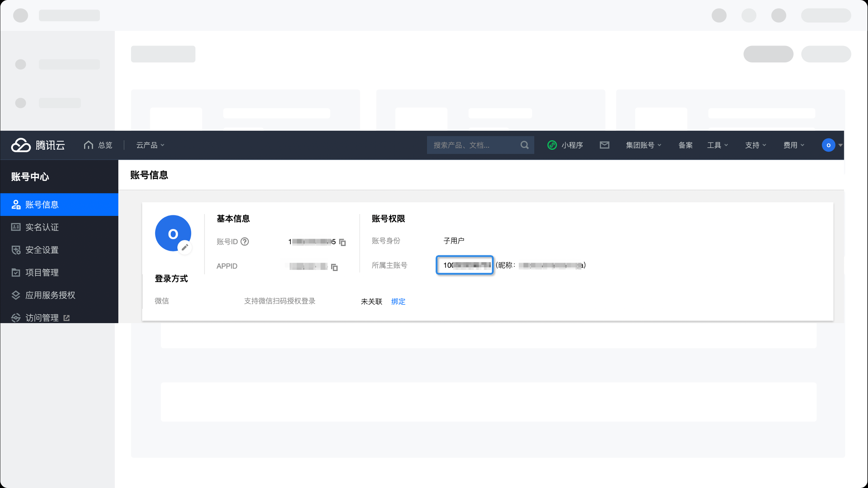Expand the 费用 dropdown

point(794,145)
